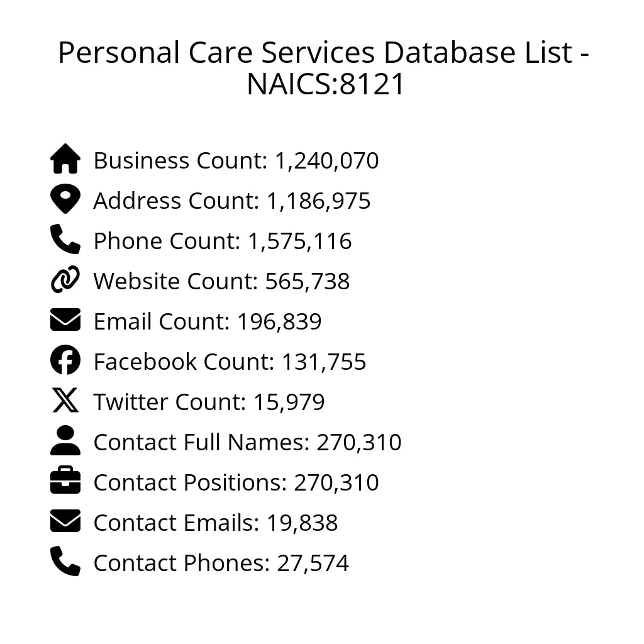Image resolution: width=644 pixels, height=644 pixels.
Task: Select the phone icon next to Phone Count
Action: [x=65, y=240]
